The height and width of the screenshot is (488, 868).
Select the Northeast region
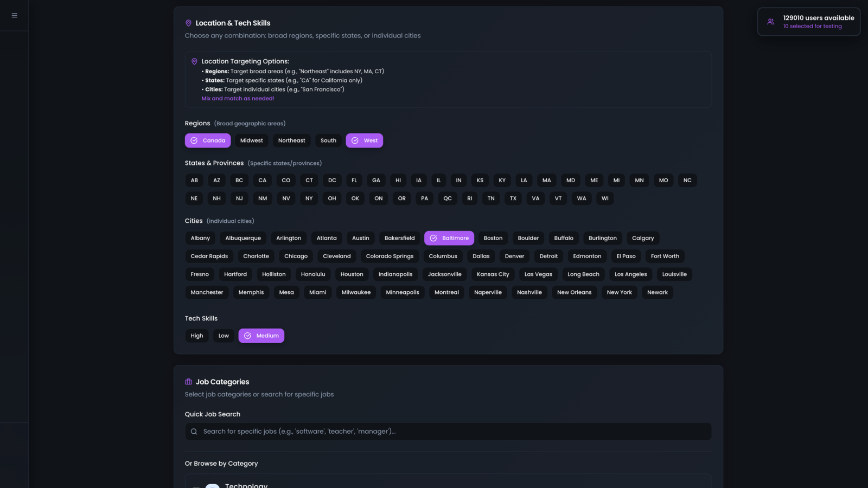click(x=291, y=140)
